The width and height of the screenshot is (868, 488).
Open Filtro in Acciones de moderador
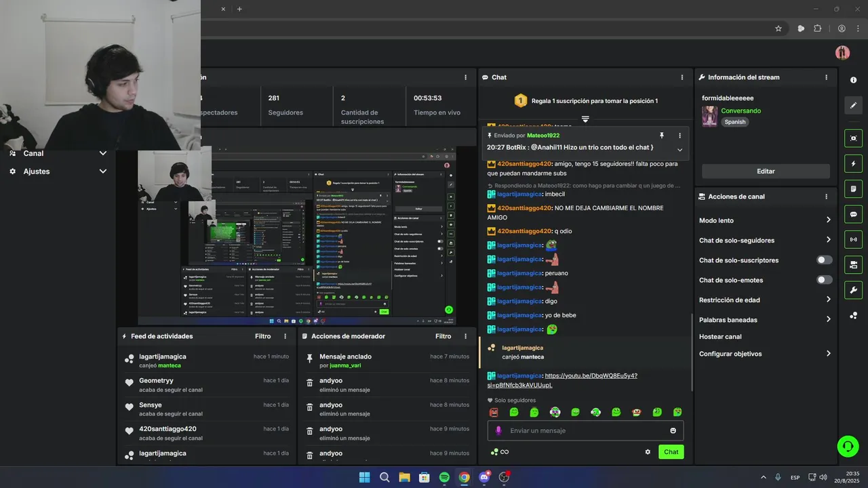(443, 336)
